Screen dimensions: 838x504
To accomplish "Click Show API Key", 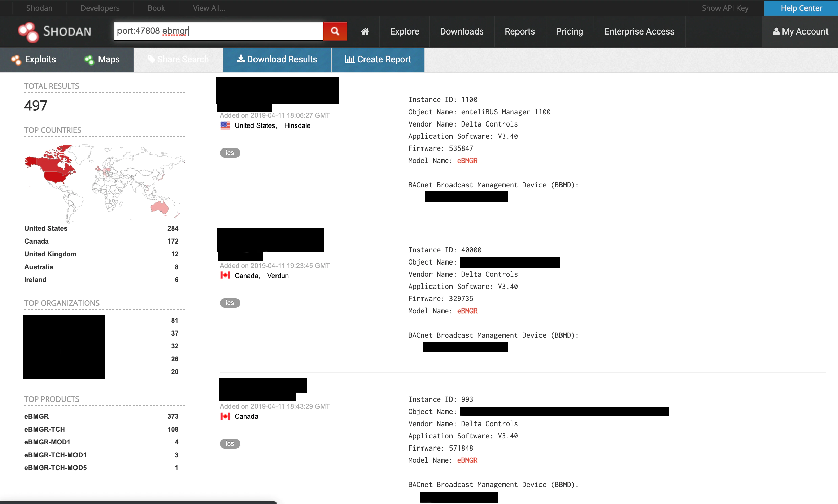I will coord(725,8).
